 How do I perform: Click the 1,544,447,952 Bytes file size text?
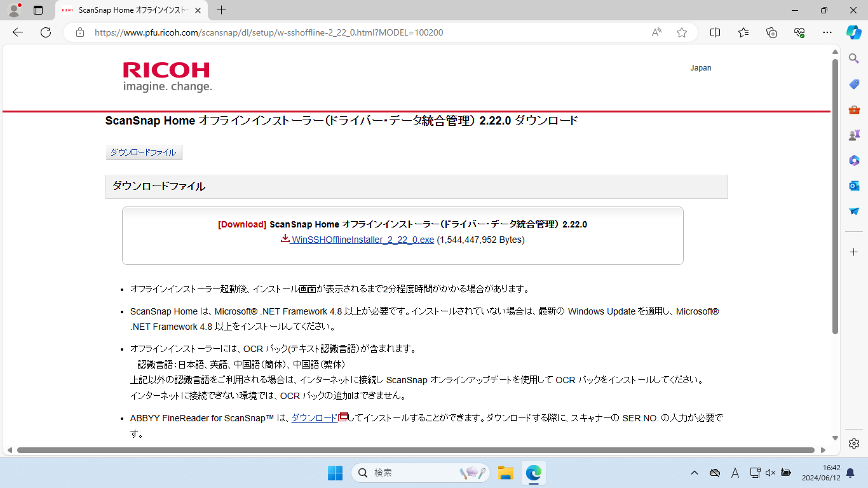click(x=480, y=240)
